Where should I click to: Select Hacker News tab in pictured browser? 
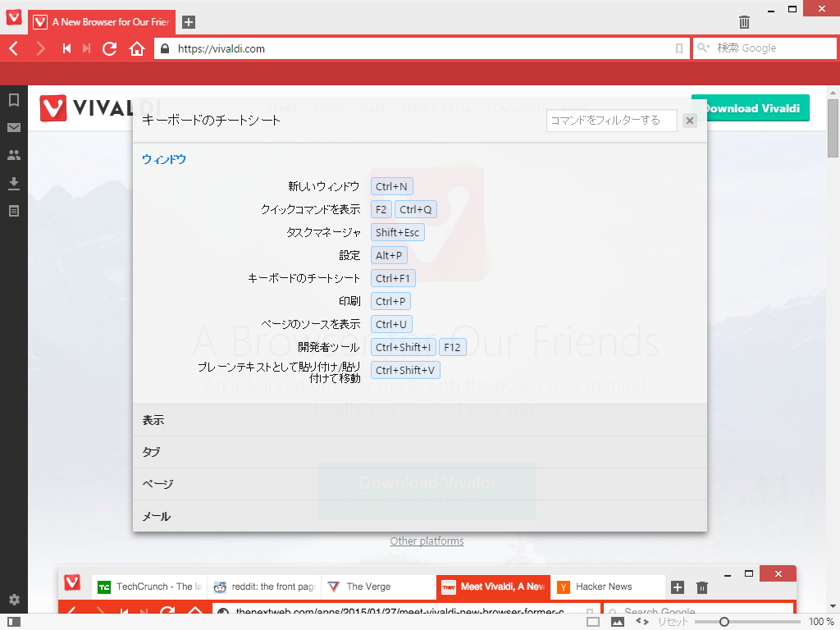pyautogui.click(x=607, y=587)
